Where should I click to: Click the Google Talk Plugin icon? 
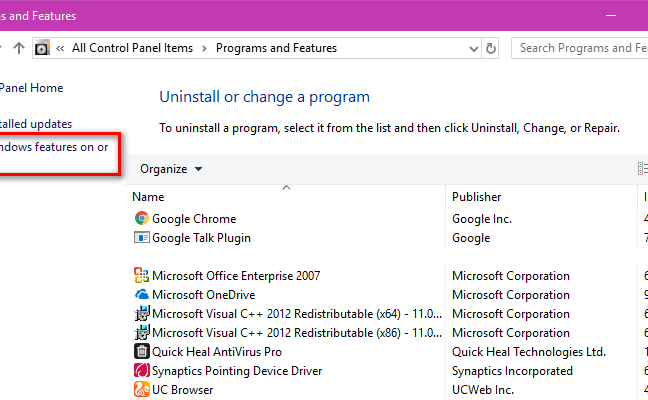coord(142,238)
